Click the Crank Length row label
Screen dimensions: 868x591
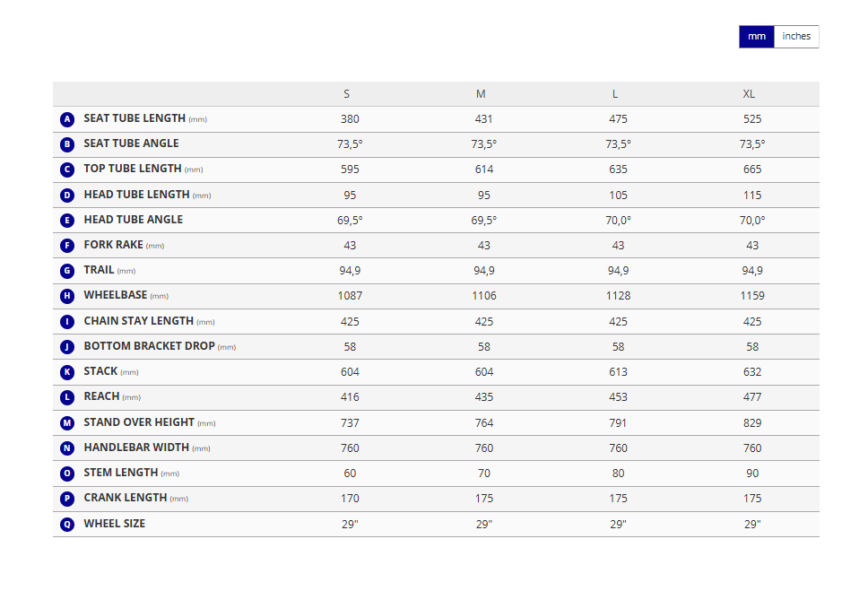(x=126, y=498)
